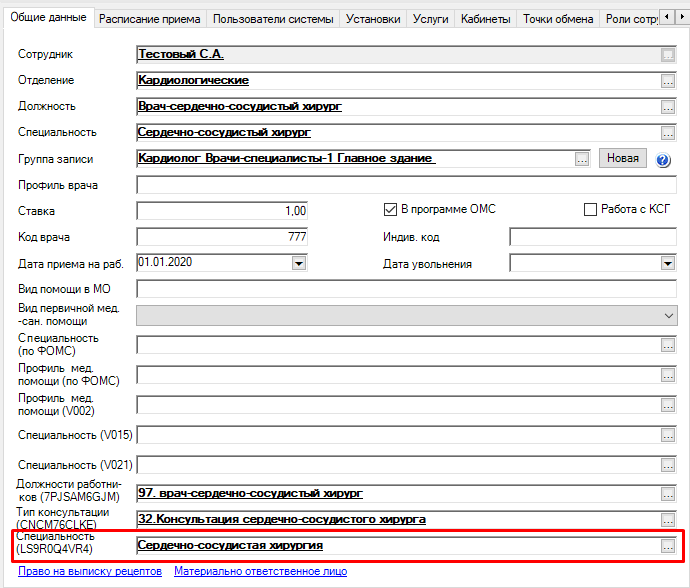Open the browse button for Специальность (V015)
Viewport: 690px width, 588px height.
point(668,435)
